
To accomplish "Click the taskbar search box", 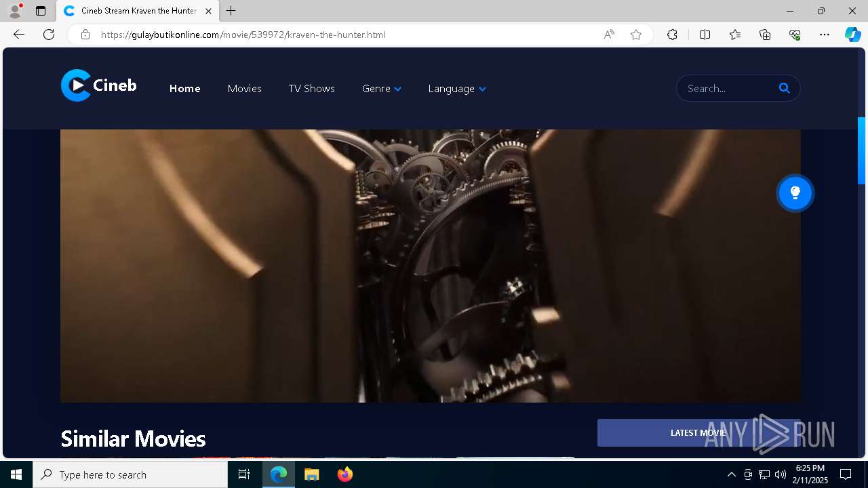I will click(130, 474).
